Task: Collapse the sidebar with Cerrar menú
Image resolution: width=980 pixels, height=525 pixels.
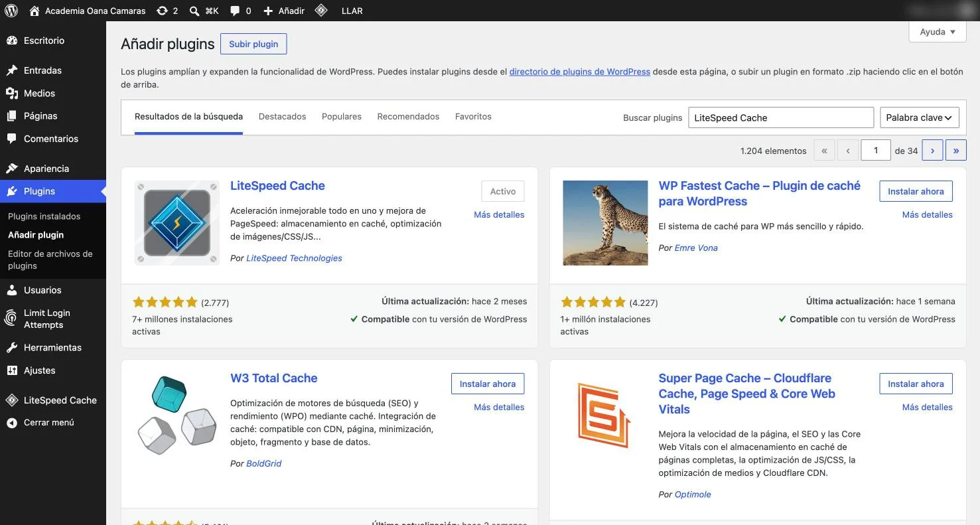Action: pyautogui.click(x=40, y=423)
